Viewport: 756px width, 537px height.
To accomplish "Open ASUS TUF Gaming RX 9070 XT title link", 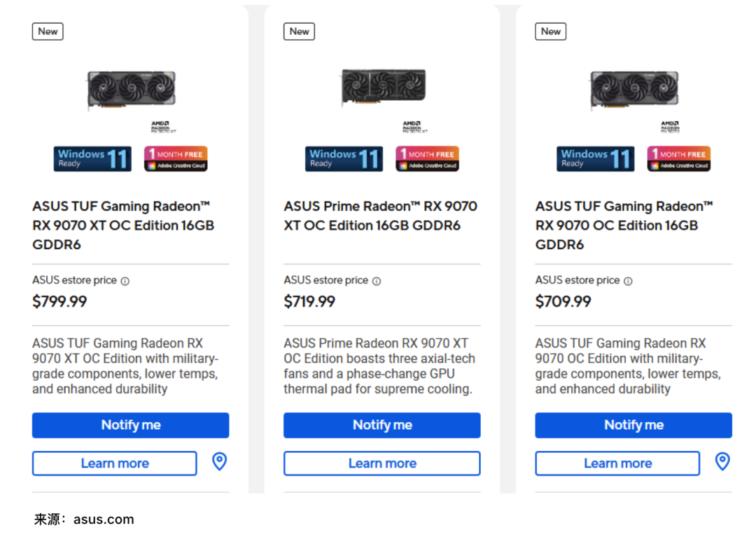I will tap(123, 225).
